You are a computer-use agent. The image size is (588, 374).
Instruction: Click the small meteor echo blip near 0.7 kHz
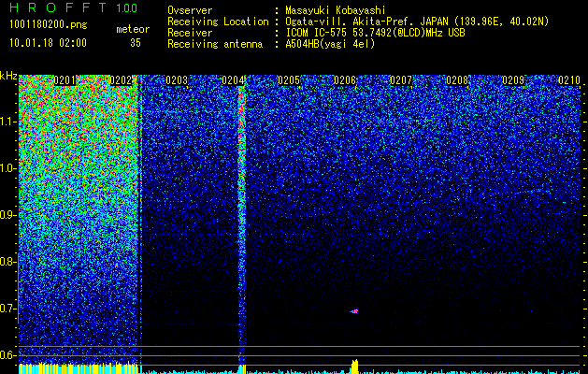pos(354,311)
